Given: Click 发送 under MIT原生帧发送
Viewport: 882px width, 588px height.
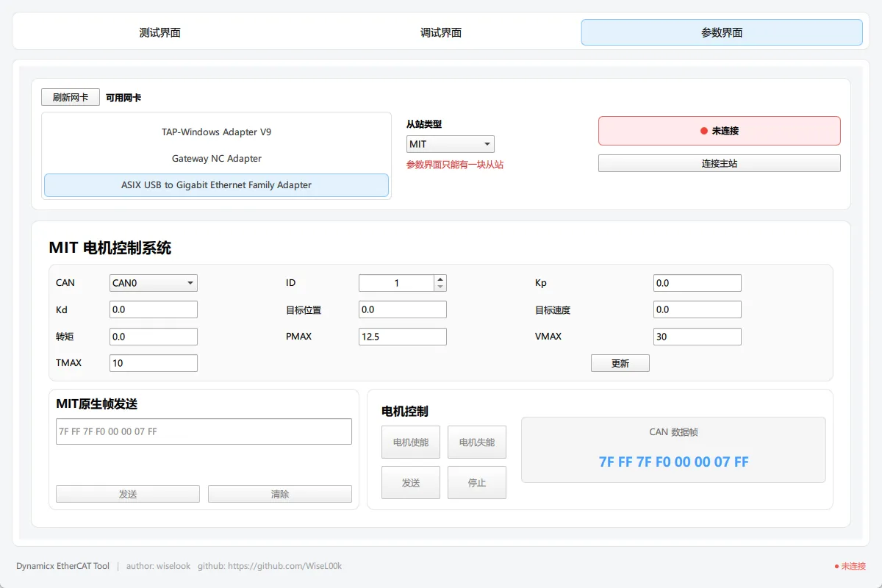Looking at the screenshot, I should (x=128, y=494).
